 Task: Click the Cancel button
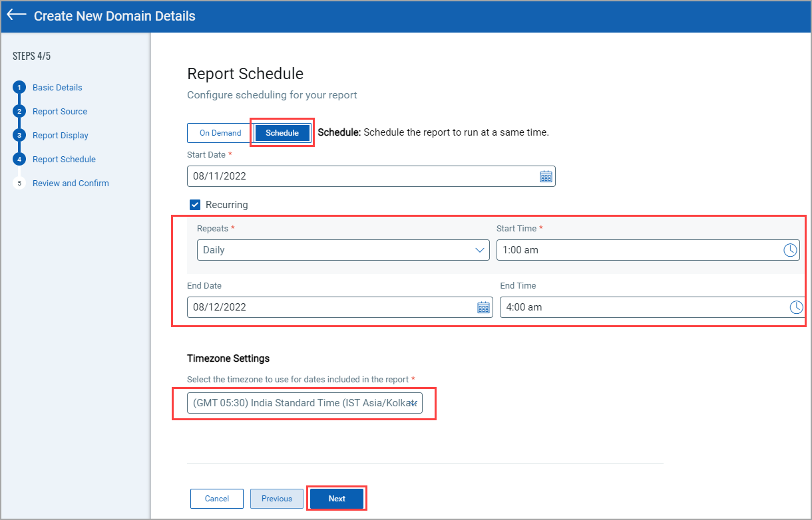(217, 499)
